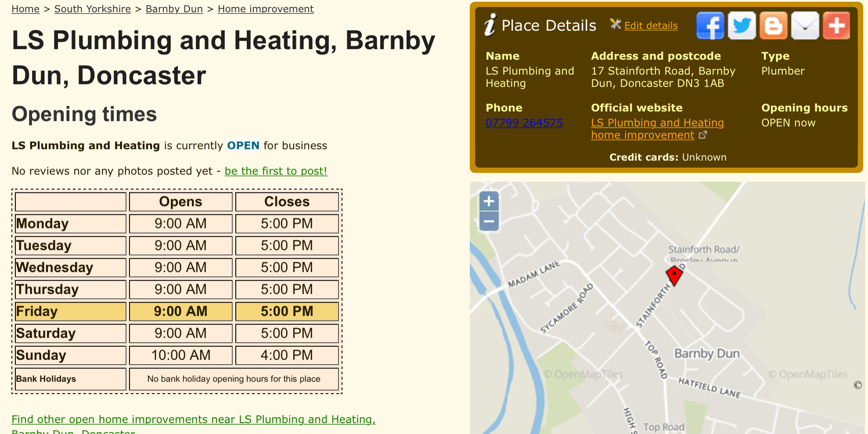Share this page on Facebook
The width and height of the screenshot is (868, 434).
(x=710, y=25)
